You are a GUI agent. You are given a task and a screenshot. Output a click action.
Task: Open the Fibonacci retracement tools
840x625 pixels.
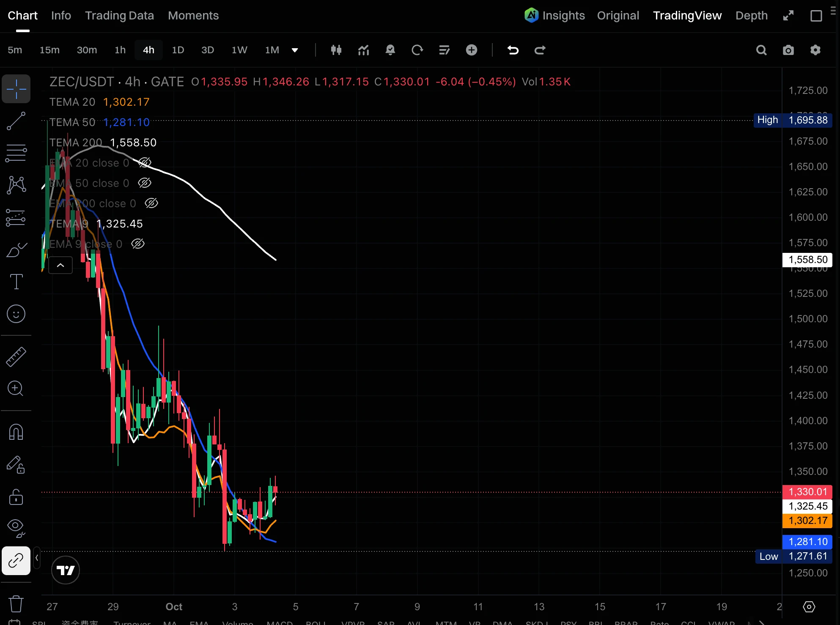16,153
